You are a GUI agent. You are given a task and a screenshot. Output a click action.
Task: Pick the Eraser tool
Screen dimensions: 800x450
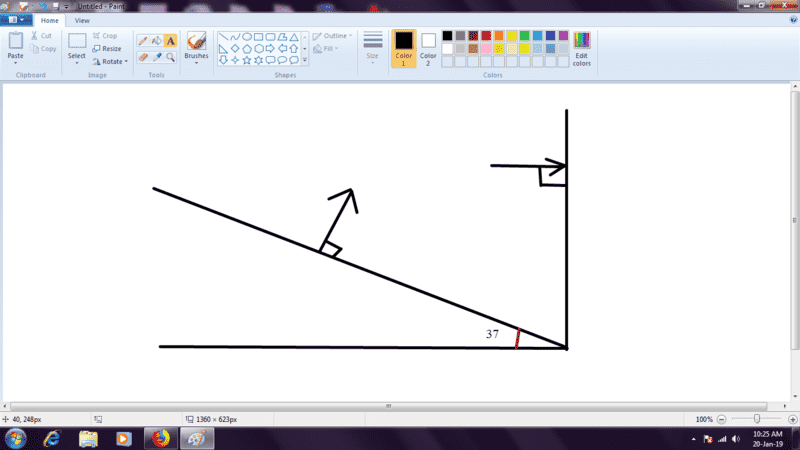[x=142, y=57]
